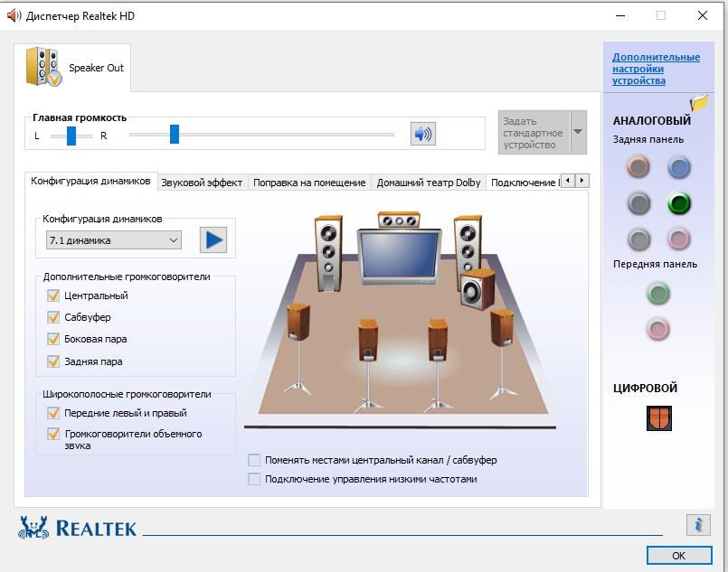Click the Realtek crab logo
The width and height of the screenshot is (728, 572).
(x=33, y=528)
